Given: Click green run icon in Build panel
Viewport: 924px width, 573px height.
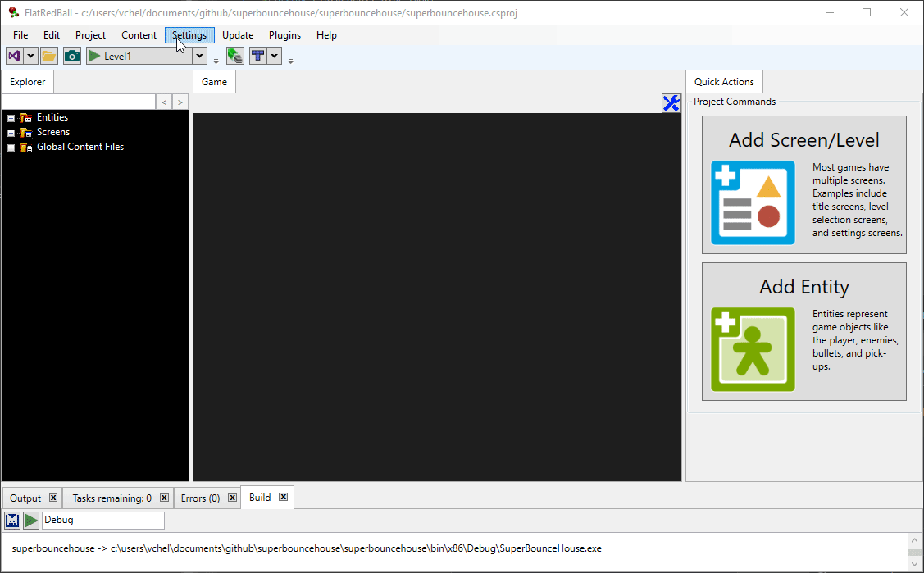Looking at the screenshot, I should [31, 520].
